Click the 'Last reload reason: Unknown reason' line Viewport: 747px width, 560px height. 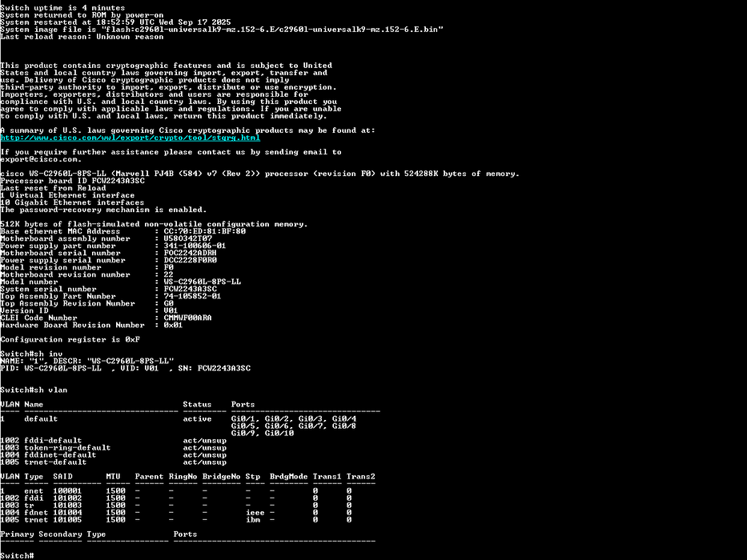click(82, 37)
